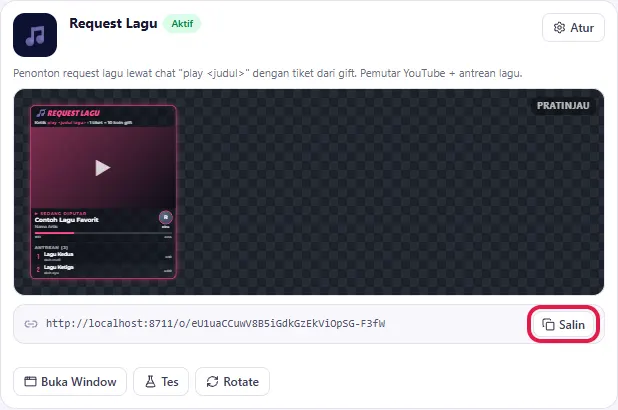The width and height of the screenshot is (618, 410).
Task: Click the Request Lagu music note icon
Action: coord(35,35)
